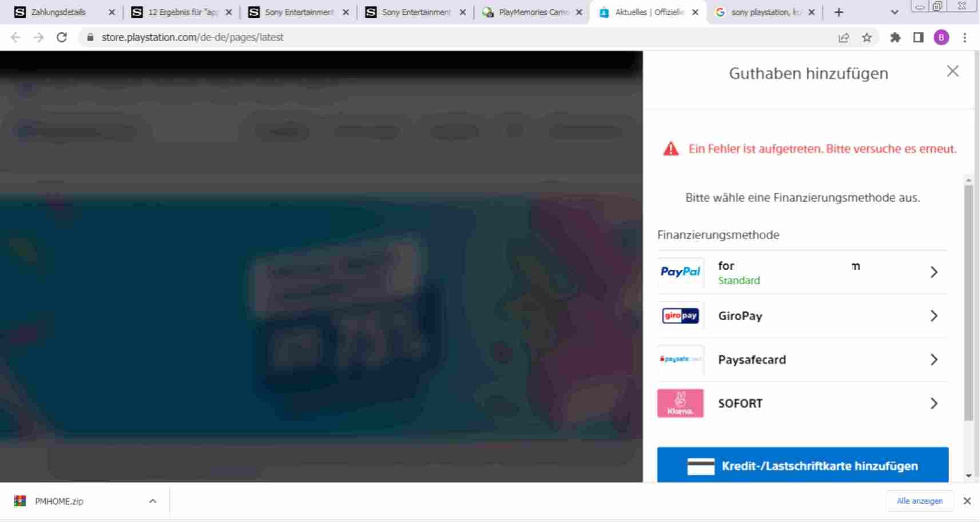Click the address bar URL
The image size is (980, 522).
coord(192,37)
